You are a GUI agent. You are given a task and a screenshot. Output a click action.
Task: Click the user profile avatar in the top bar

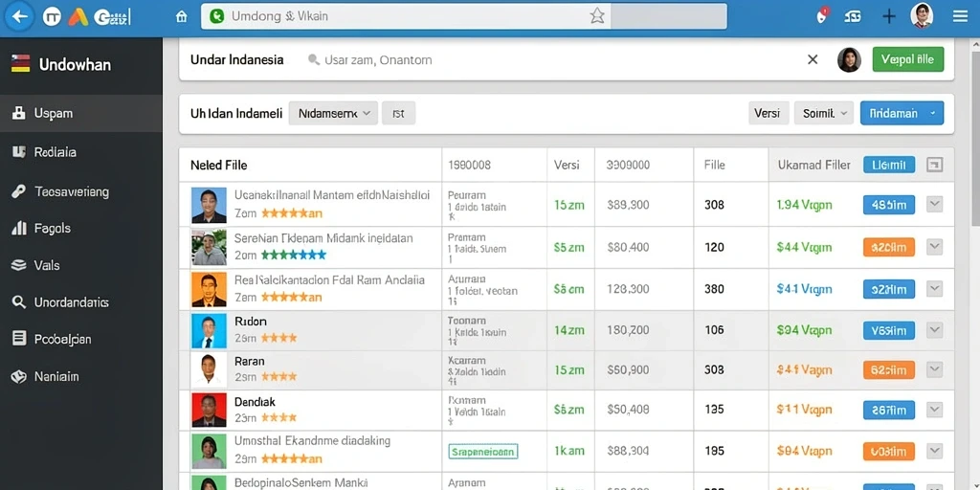(x=922, y=15)
